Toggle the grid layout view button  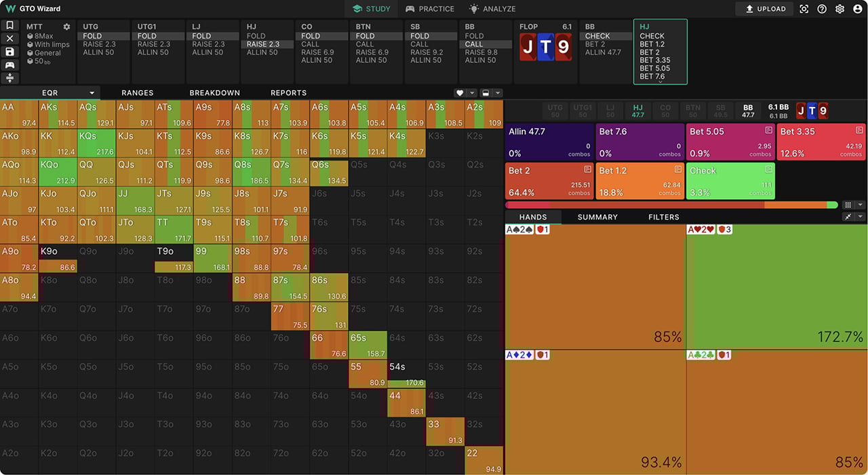tap(847, 205)
